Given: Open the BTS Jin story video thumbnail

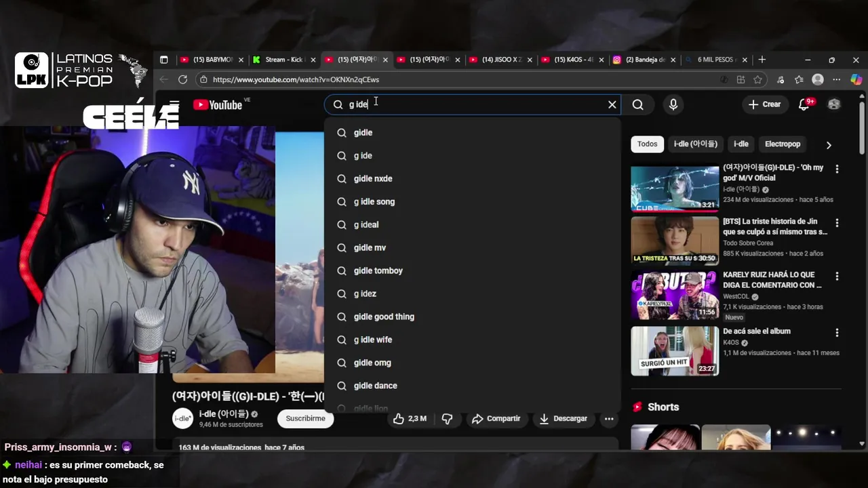Looking at the screenshot, I should 675,241.
